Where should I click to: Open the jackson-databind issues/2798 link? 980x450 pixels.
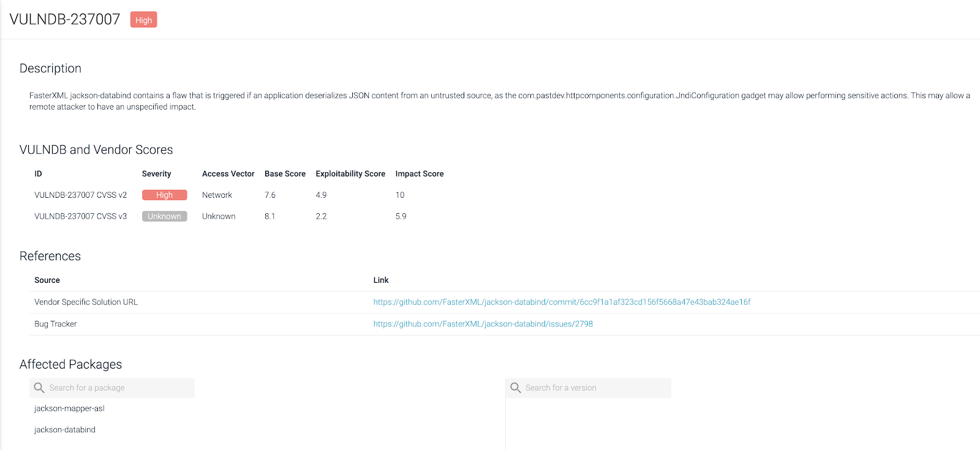click(x=483, y=324)
